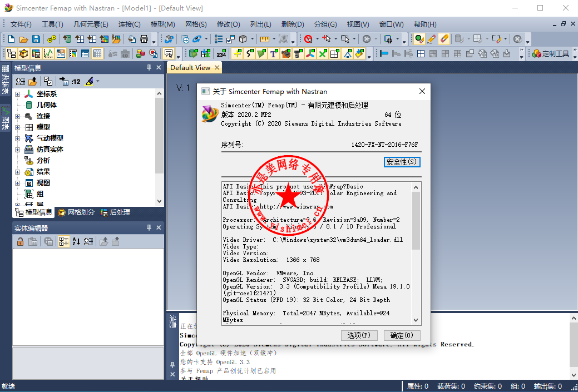This screenshot has height=392, width=578.
Task: Expand the 连接 tree node
Action: point(17,116)
